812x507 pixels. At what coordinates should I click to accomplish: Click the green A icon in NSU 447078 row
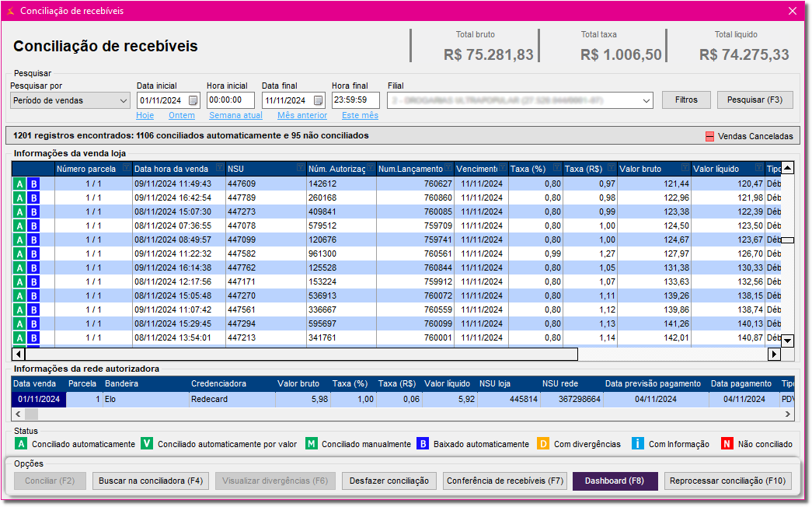click(19, 226)
